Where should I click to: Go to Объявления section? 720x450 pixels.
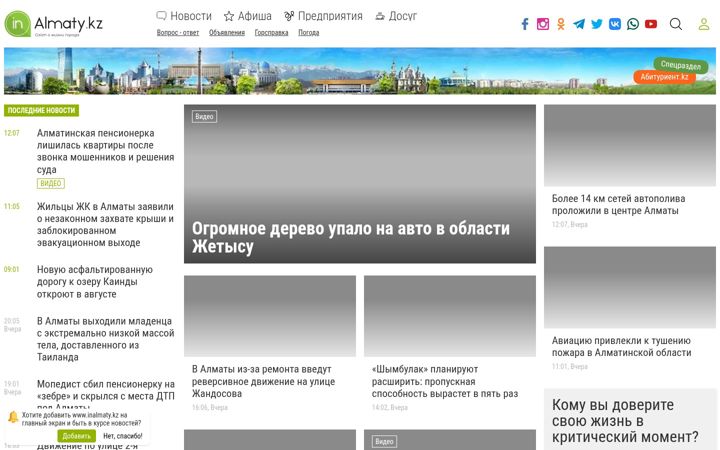227,33
